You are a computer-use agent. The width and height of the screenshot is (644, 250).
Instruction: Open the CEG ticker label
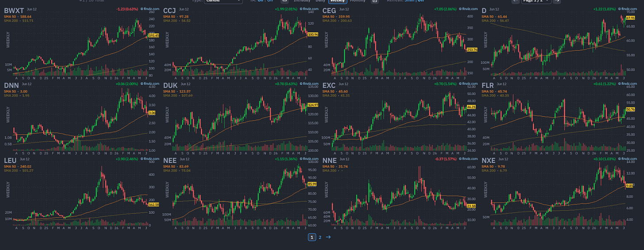(330, 10)
